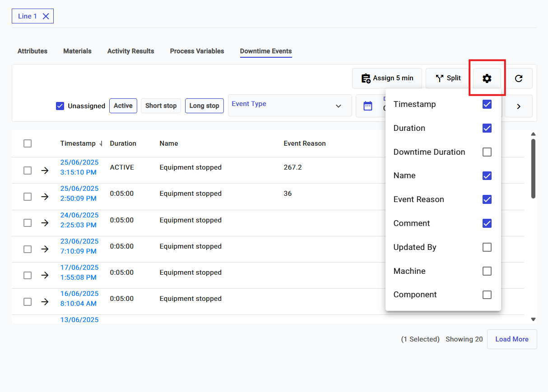Open event arrow for 24/06/2025 2:25:03 PM row
The image size is (548, 392).
pos(45,223)
